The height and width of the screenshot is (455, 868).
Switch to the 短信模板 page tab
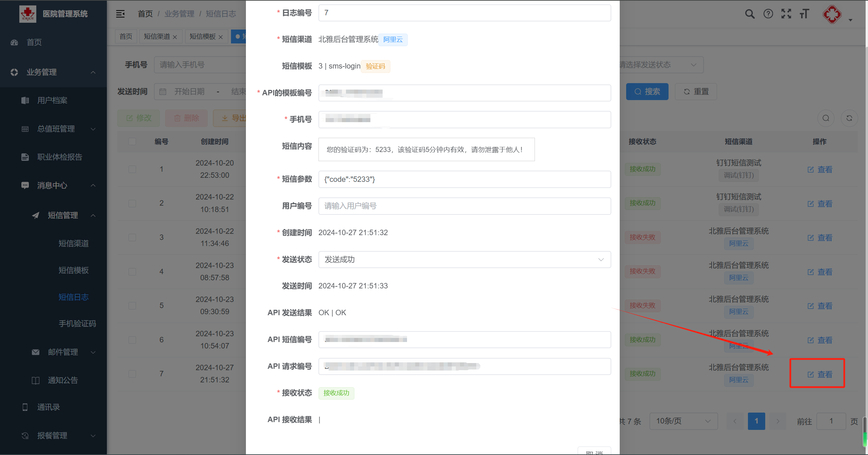(202, 36)
